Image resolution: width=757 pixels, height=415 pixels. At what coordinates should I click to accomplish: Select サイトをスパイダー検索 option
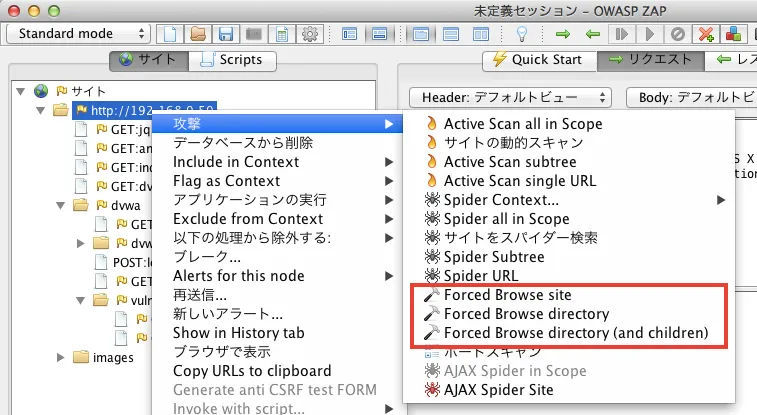pyautogui.click(x=569, y=238)
